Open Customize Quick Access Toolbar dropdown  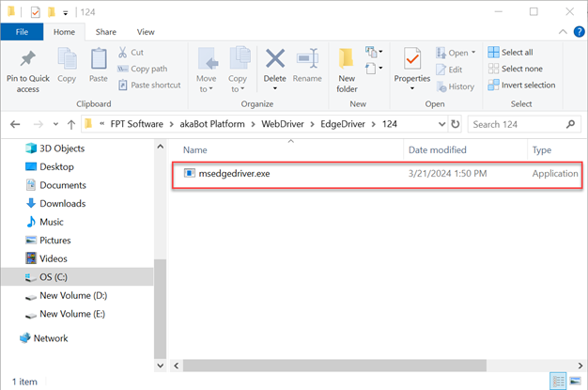click(x=65, y=13)
